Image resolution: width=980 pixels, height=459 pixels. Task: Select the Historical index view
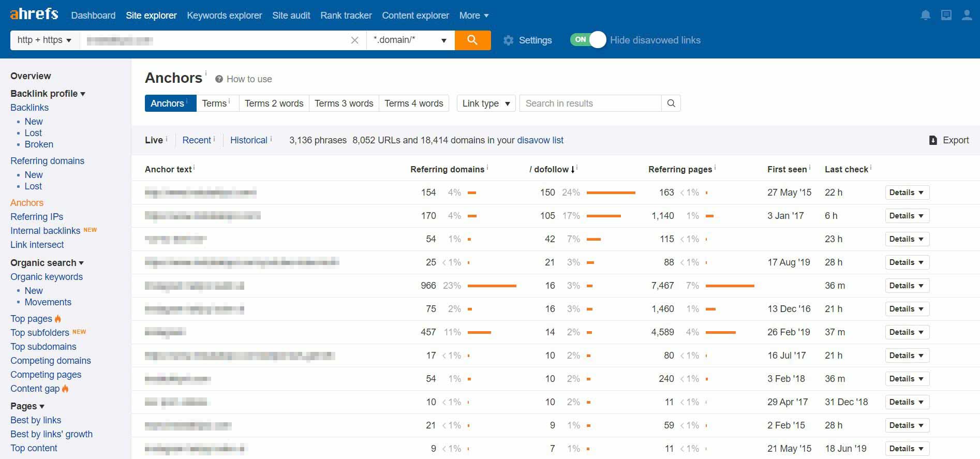(x=249, y=140)
